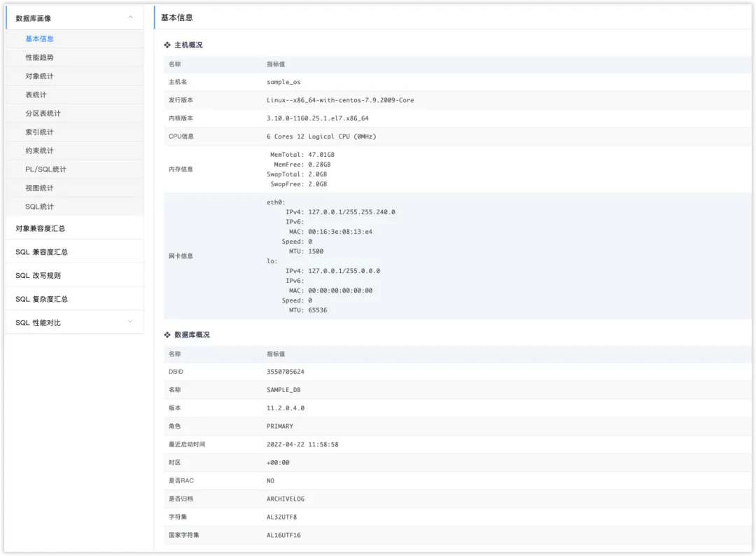Viewport: 756px width, 556px height.
Task: Expand the SQL 性能对比 chevron
Action: click(x=130, y=322)
